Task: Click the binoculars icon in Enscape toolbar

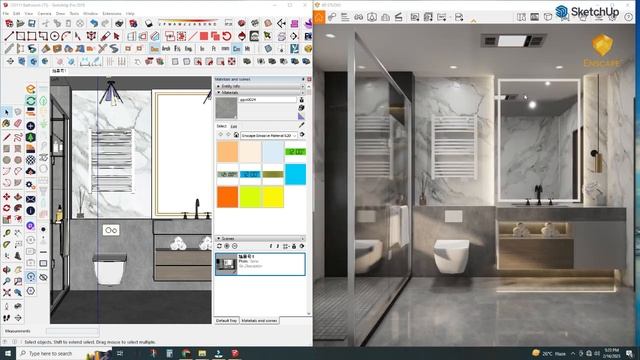Action: 358,17
